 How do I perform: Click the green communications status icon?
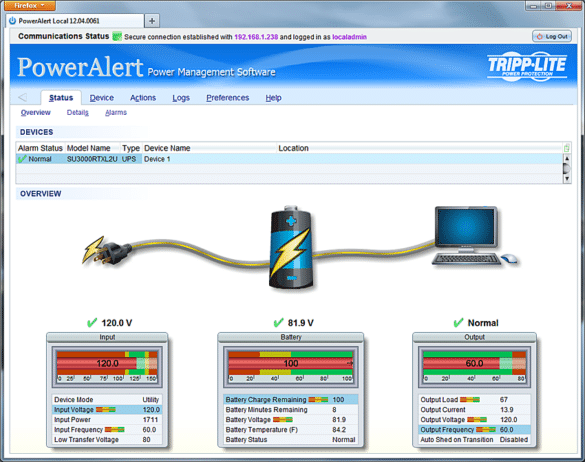117,37
